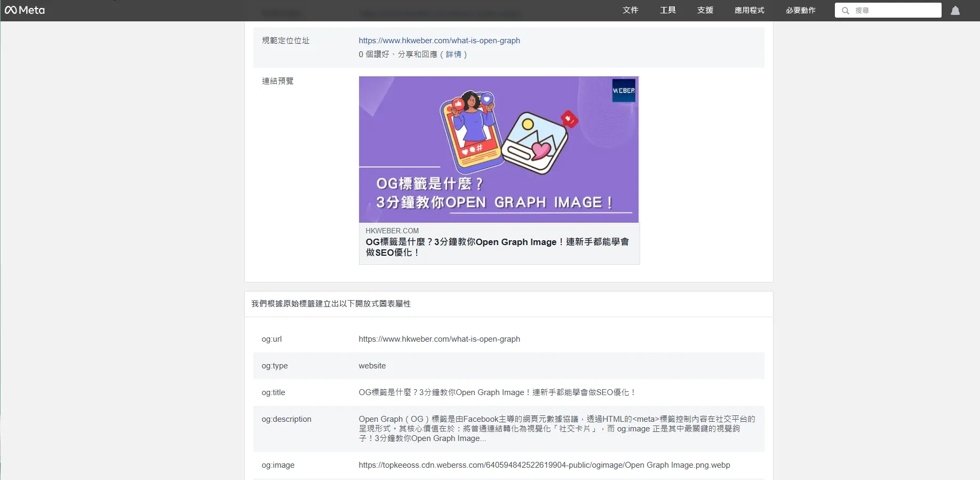Viewport: 980px width, 480px height.
Task: Open the 應用程式 menu
Action: point(750,10)
